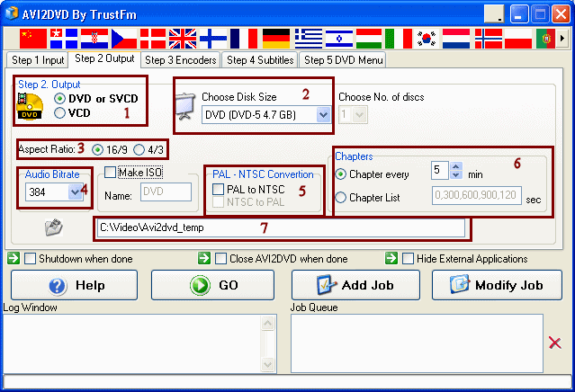Switch to Italian using the Italy flag
The height and width of the screenshot is (392, 575).
tap(399, 39)
